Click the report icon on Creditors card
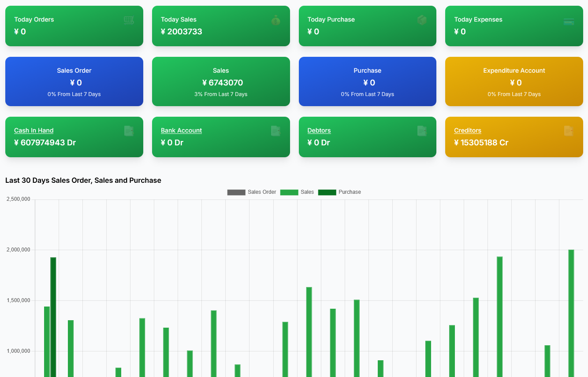 (569, 131)
